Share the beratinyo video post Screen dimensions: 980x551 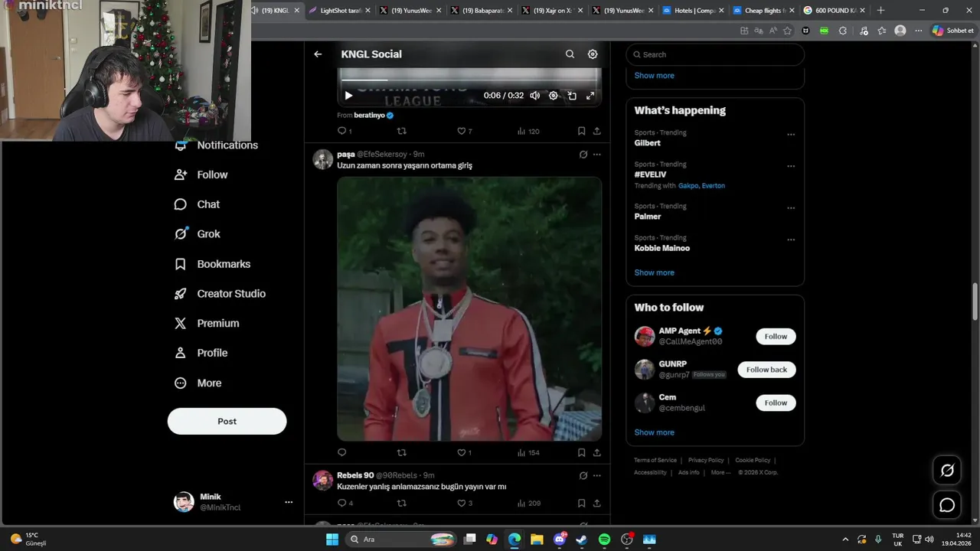tap(596, 131)
